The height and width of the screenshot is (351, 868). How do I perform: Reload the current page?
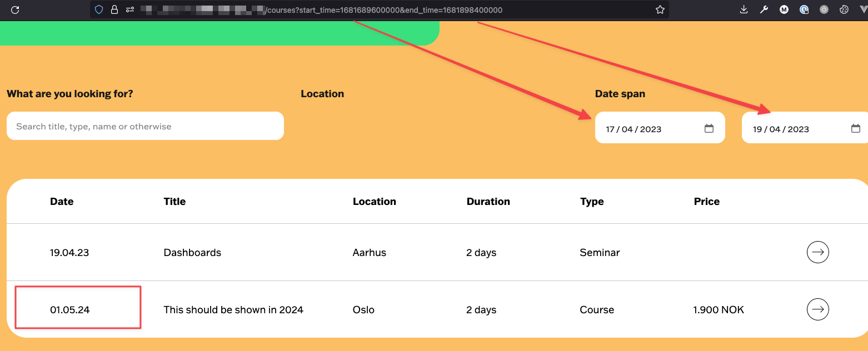tap(14, 9)
